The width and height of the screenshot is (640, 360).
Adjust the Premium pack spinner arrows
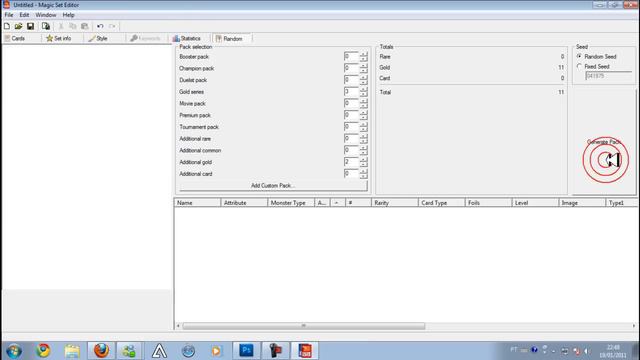click(363, 115)
